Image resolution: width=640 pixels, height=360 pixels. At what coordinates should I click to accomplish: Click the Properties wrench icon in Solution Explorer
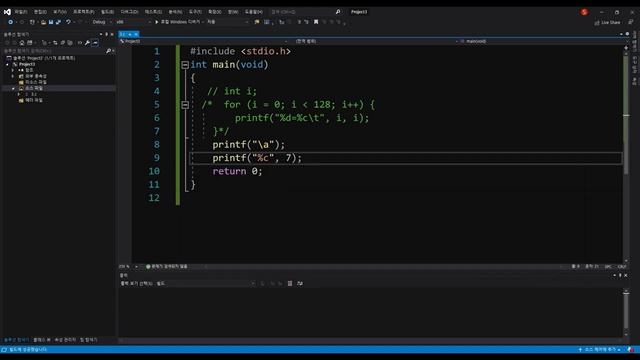[x=87, y=42]
